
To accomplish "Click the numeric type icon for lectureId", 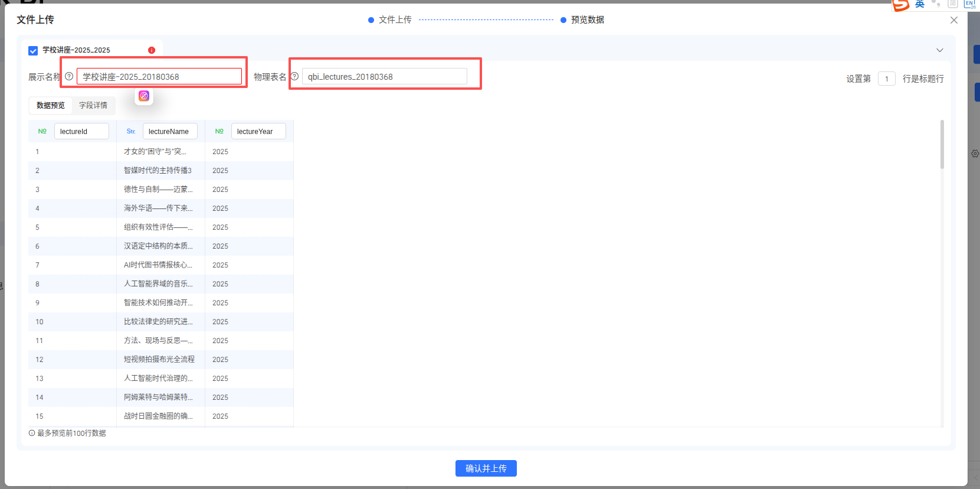I will click(42, 131).
